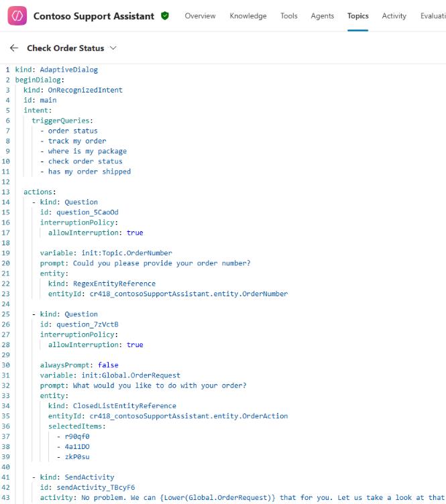Select the Tools tab
Viewport: 446px width, 504px height.
[288, 16]
